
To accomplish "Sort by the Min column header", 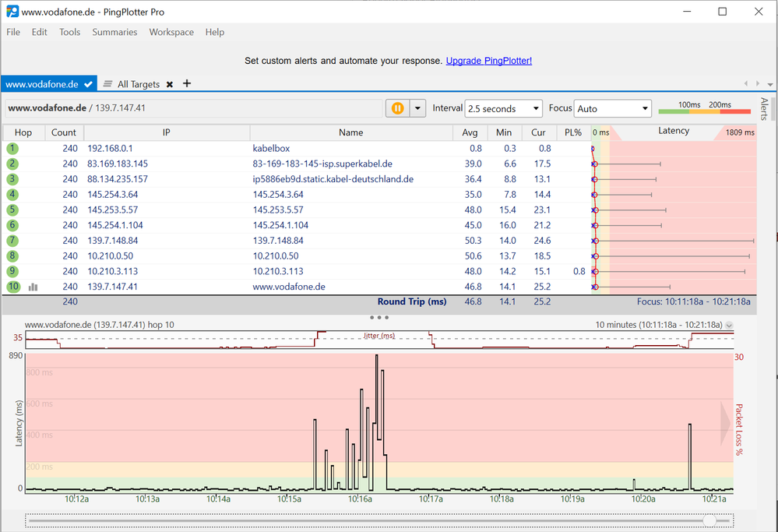I will coord(504,132).
